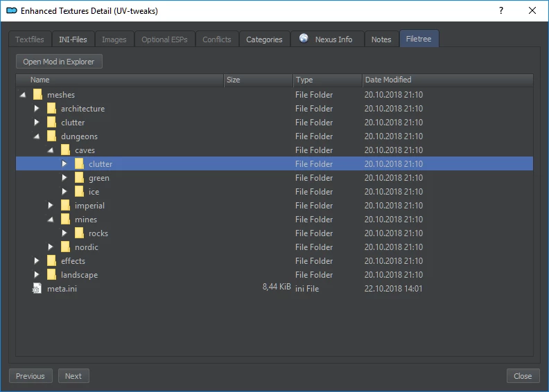
Task: Go to the Next mod
Action: [x=73, y=376]
